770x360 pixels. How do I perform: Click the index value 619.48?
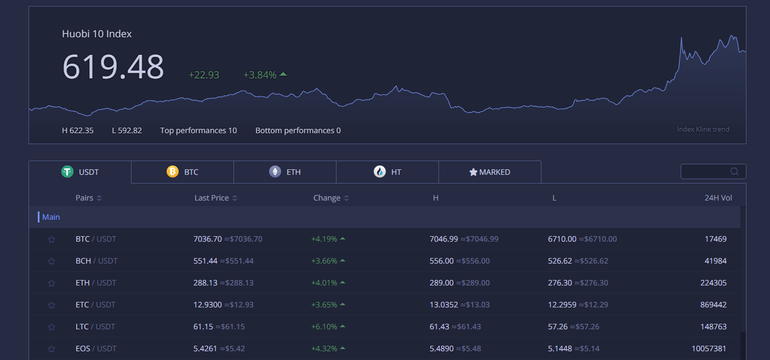point(113,66)
